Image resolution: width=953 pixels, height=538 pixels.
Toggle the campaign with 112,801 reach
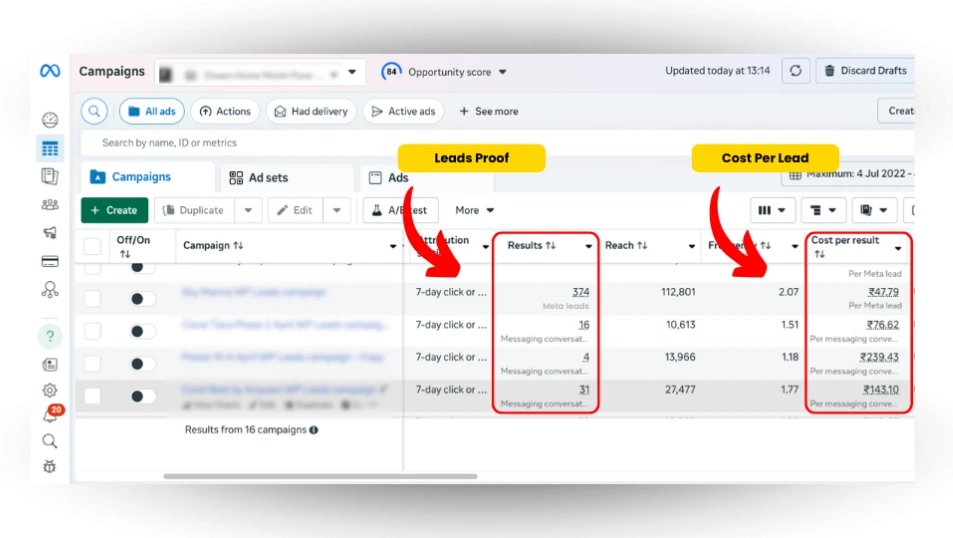click(x=142, y=298)
